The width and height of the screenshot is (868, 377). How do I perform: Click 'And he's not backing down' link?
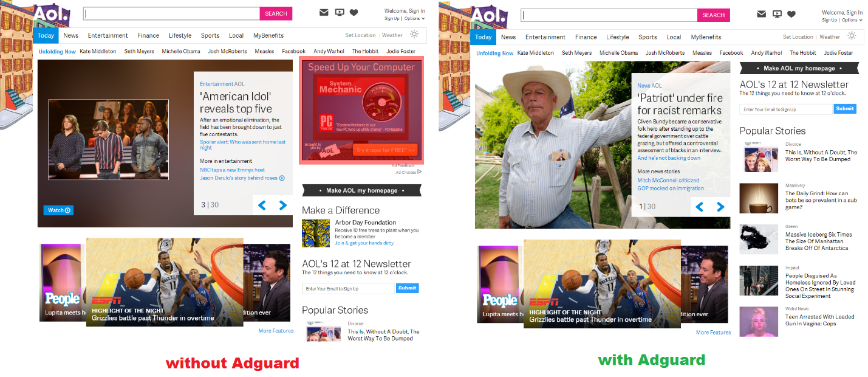pyautogui.click(x=669, y=158)
